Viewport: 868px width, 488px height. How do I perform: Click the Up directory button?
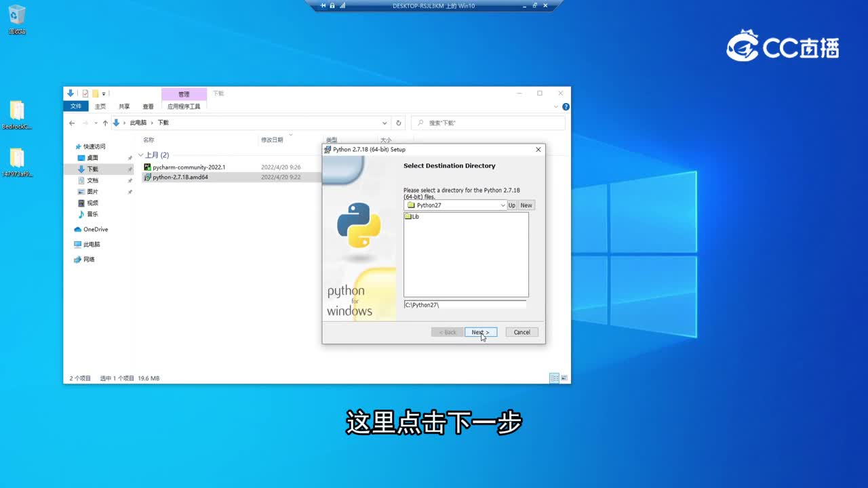pyautogui.click(x=512, y=205)
